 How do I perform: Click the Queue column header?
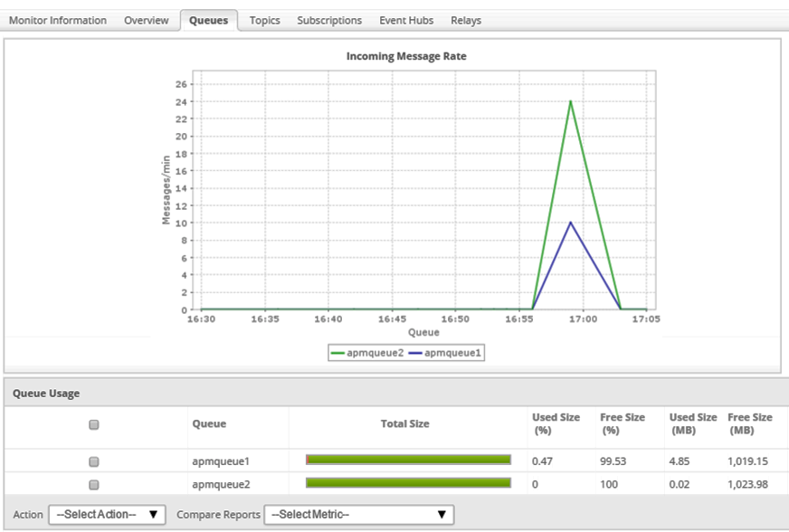[209, 423]
